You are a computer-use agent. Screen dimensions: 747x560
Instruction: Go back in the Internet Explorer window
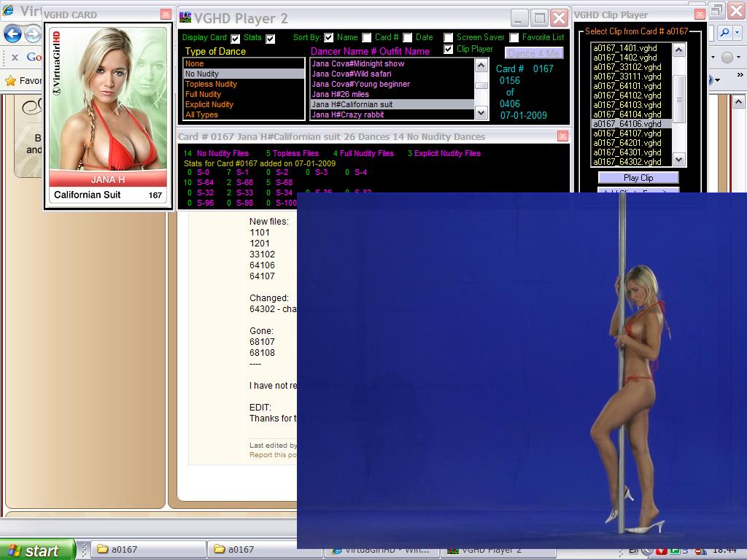point(13,34)
